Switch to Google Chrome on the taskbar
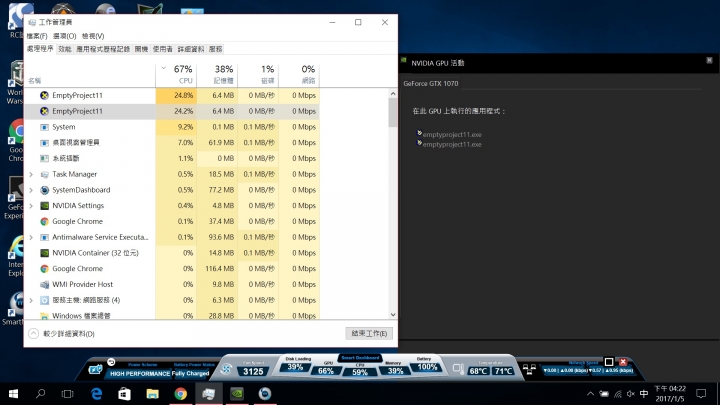 click(180, 394)
